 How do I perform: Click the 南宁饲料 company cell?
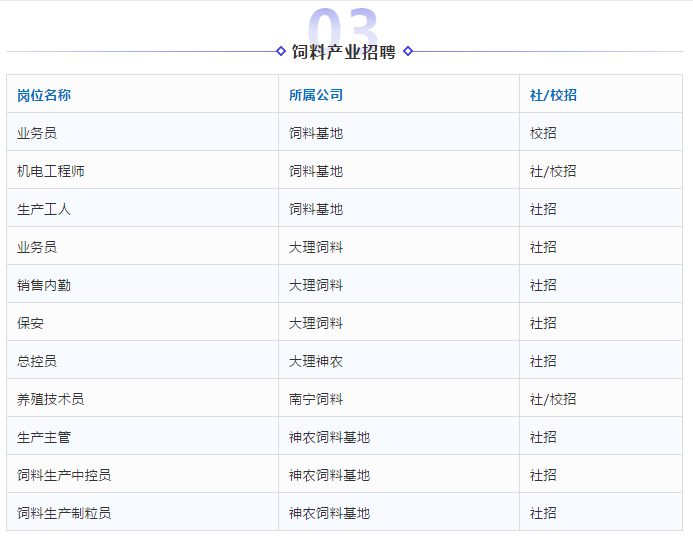click(x=316, y=399)
